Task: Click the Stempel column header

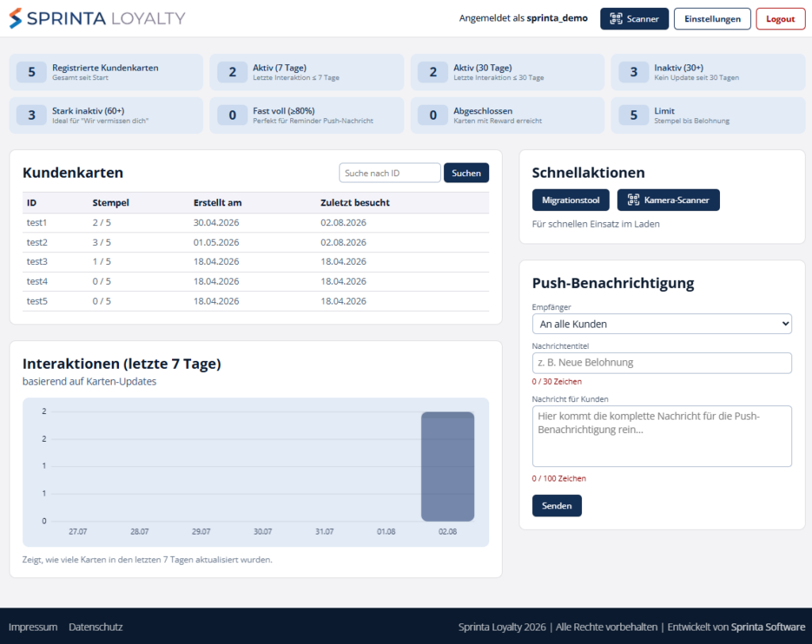Action: 111,202
